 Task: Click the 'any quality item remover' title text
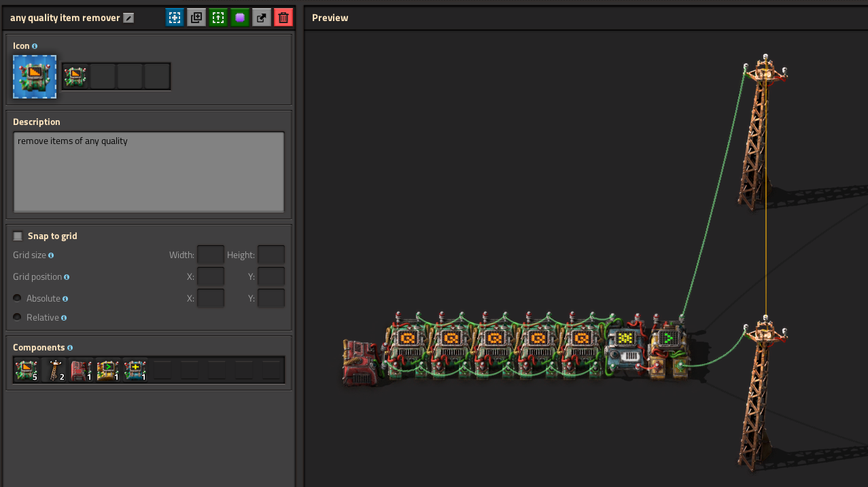[x=65, y=18]
